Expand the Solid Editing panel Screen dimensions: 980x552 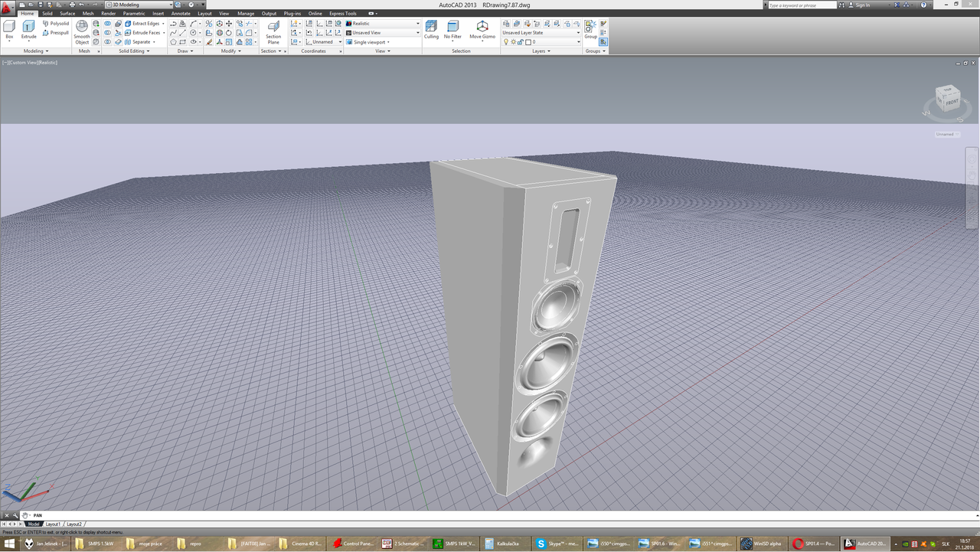tap(134, 51)
